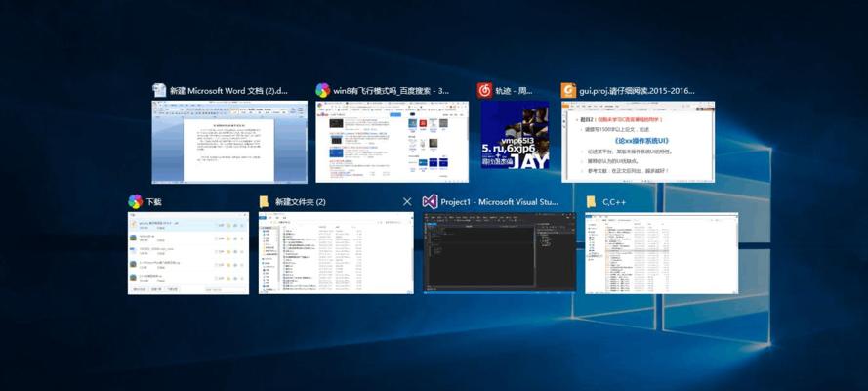Screen dimensions: 868x391
Task: Open the gui.proj presentation thumbnail
Action: [638, 142]
